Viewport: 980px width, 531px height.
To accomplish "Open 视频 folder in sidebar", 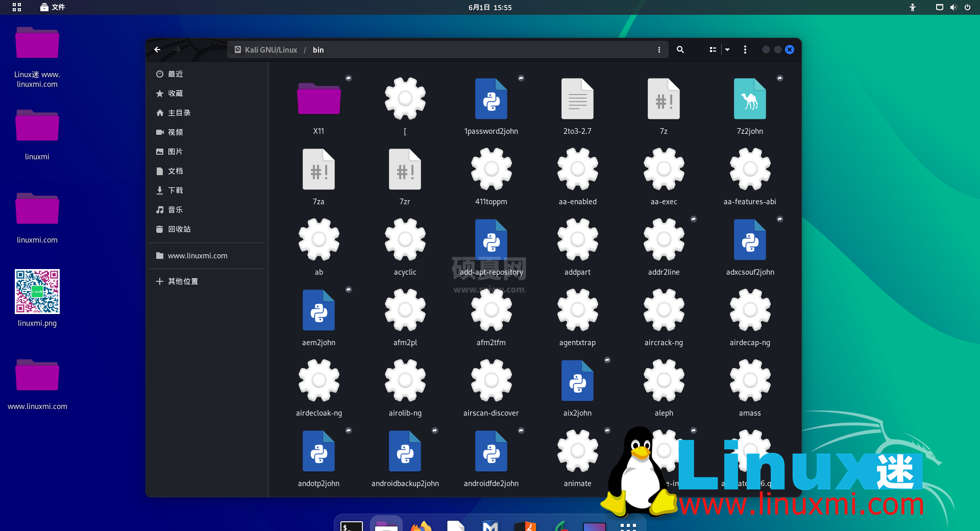I will pyautogui.click(x=207, y=132).
